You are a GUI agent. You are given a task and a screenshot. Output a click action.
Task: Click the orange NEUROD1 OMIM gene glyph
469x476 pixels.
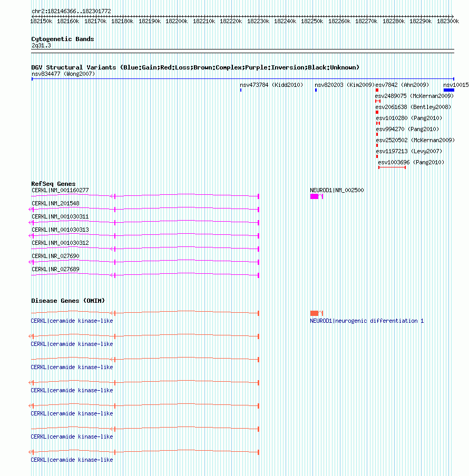[x=317, y=313]
